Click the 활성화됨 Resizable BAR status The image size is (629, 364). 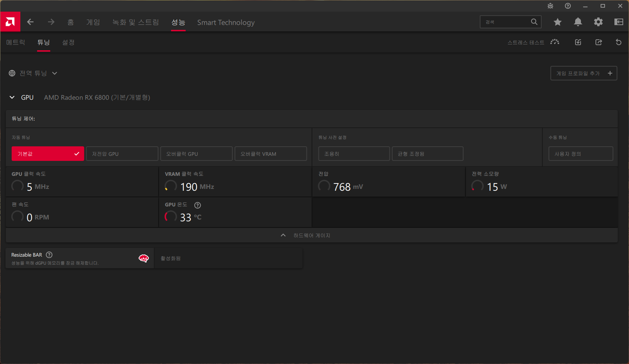tap(171, 258)
